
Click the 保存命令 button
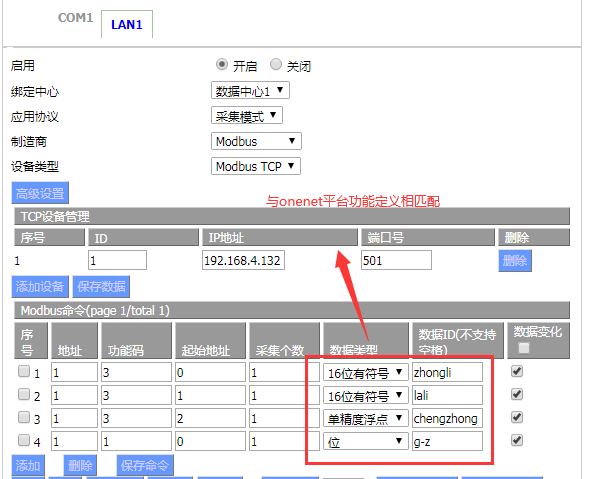(x=145, y=465)
